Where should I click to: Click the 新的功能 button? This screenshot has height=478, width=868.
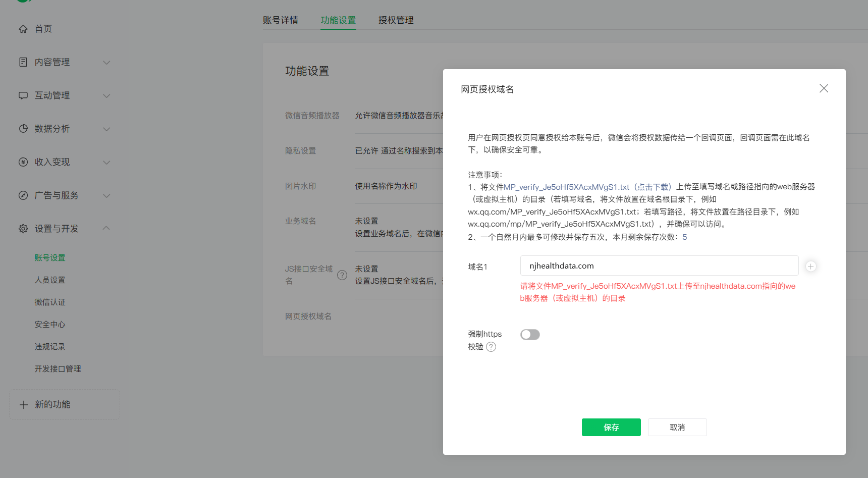click(x=65, y=404)
